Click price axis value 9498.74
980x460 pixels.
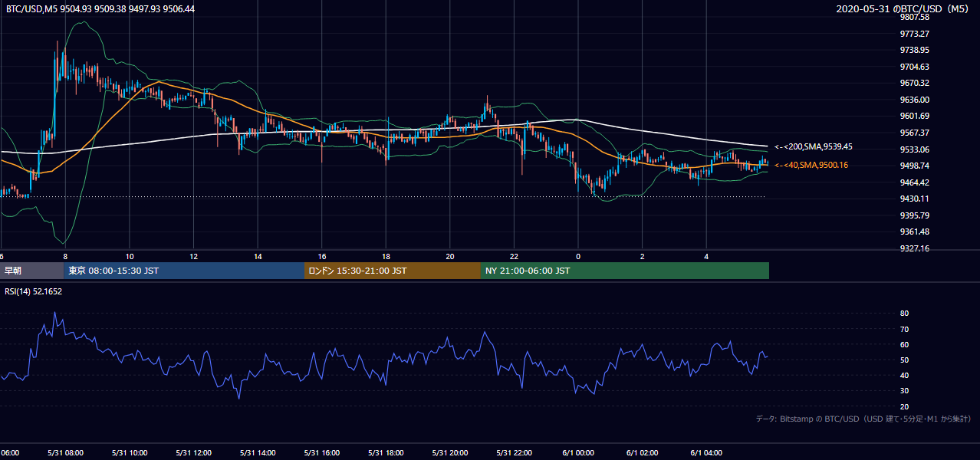coord(915,166)
